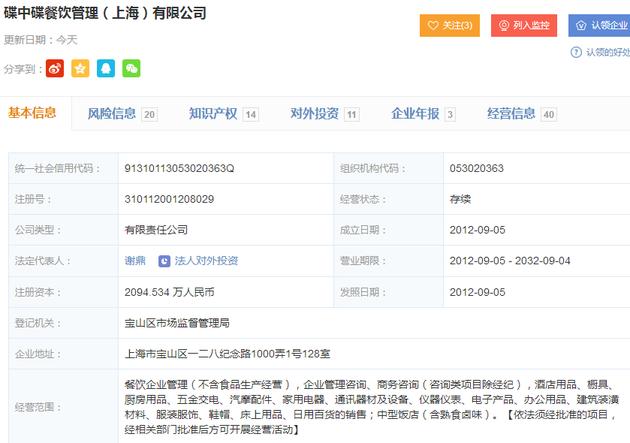Screen dimensions: 630x443
Task: Click the orange 关注(3) button
Action: [450, 25]
